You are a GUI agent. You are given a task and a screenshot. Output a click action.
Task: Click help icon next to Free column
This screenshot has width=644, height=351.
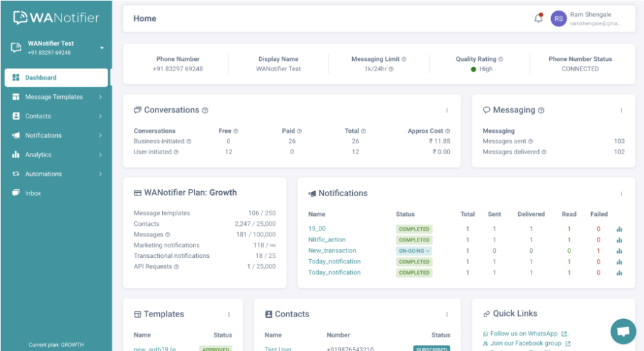click(x=236, y=131)
